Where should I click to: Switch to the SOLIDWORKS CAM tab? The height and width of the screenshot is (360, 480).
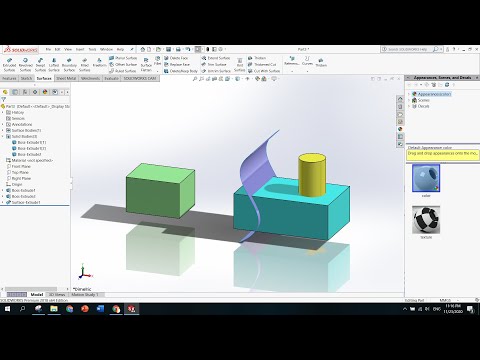click(140, 78)
